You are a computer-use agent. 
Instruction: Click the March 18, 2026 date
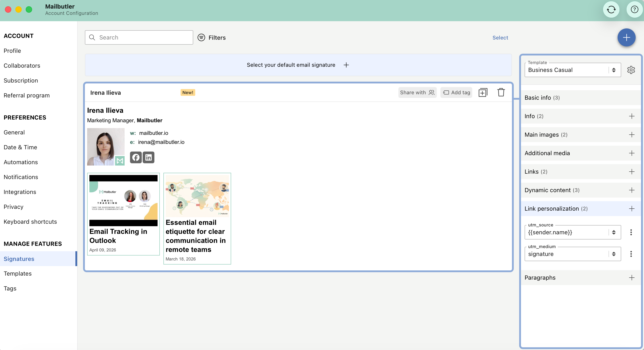tap(181, 259)
